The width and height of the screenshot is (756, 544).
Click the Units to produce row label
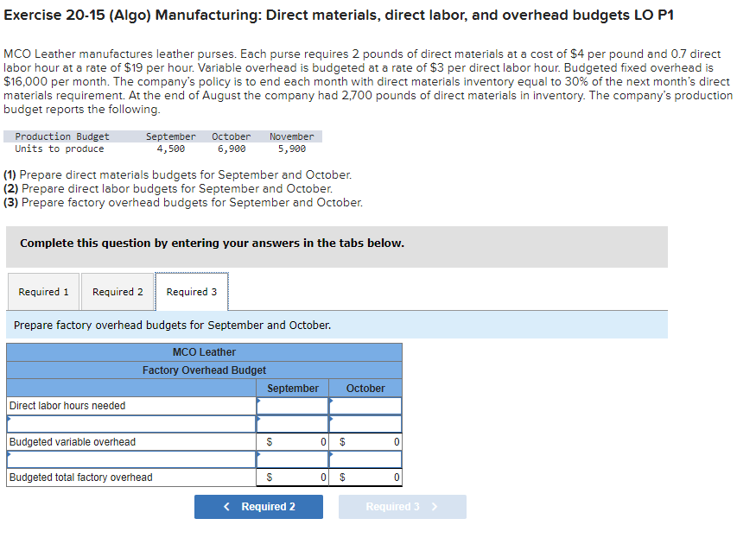(x=60, y=149)
